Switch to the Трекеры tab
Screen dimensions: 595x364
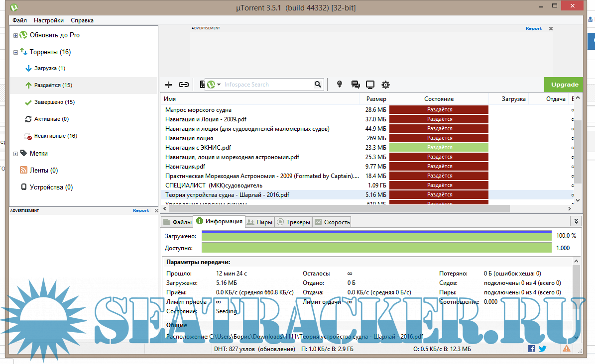pos(294,222)
